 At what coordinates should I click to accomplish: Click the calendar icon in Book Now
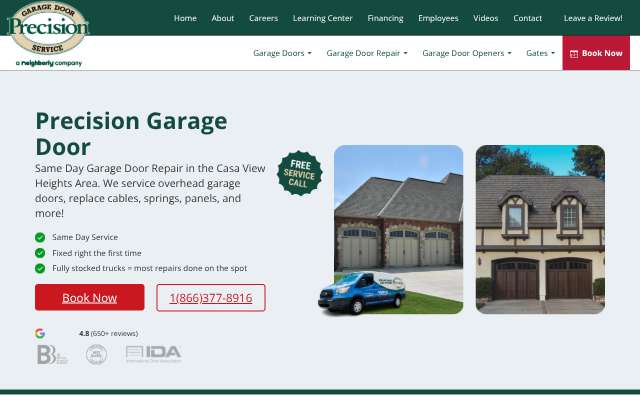pyautogui.click(x=574, y=54)
